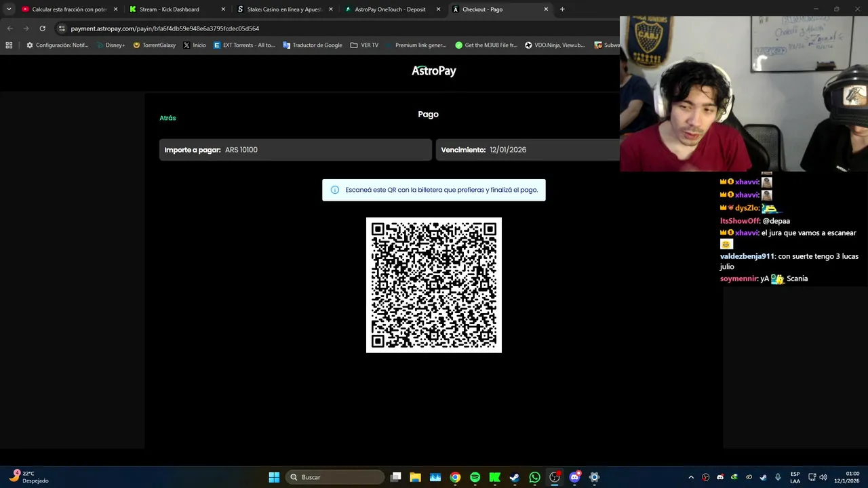The width and height of the screenshot is (868, 488).
Task: Click the AstroPay logo header
Action: click(434, 70)
